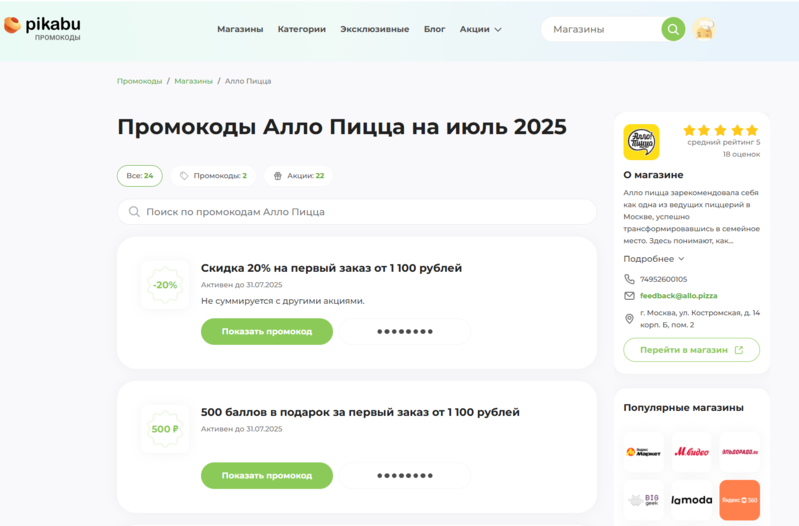Click the external link icon in Перейти в магазин
799x526 pixels.
[x=739, y=350]
